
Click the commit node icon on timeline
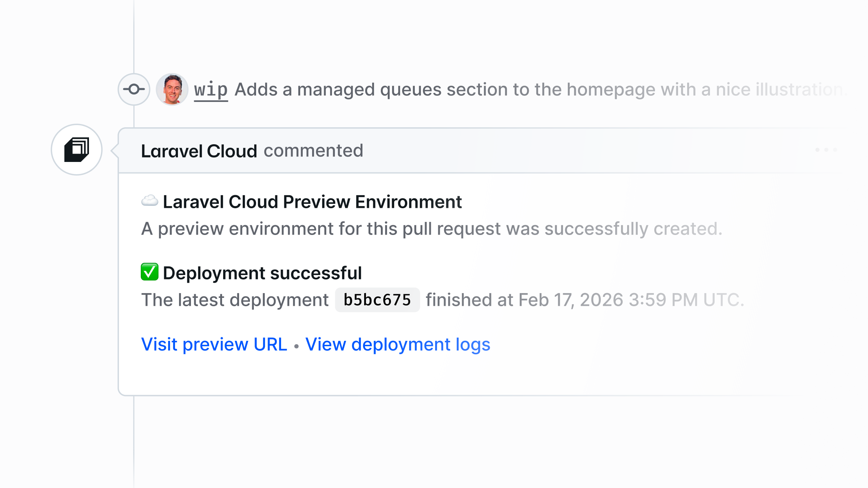[x=134, y=89]
